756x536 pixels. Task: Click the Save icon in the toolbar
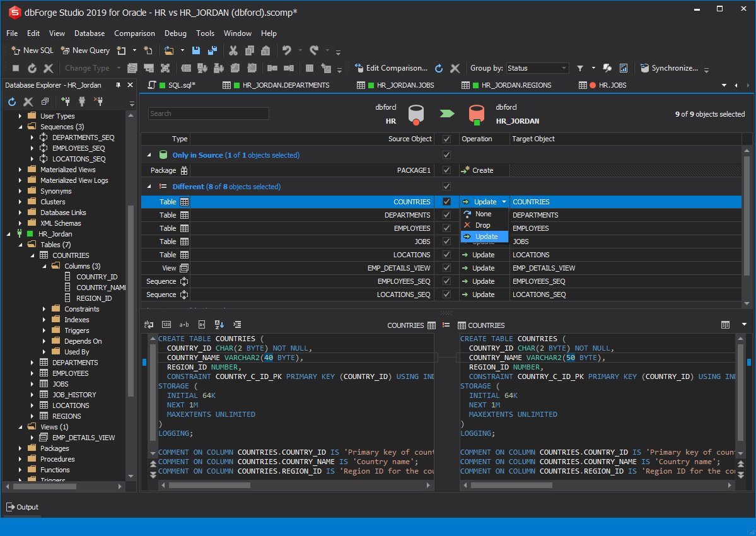click(196, 50)
